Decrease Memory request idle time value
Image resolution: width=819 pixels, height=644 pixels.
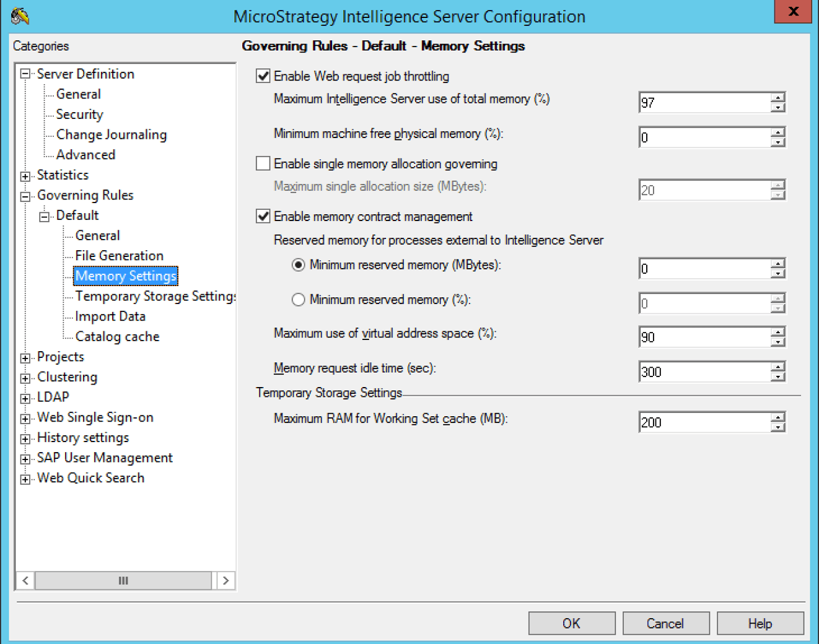tap(778, 377)
